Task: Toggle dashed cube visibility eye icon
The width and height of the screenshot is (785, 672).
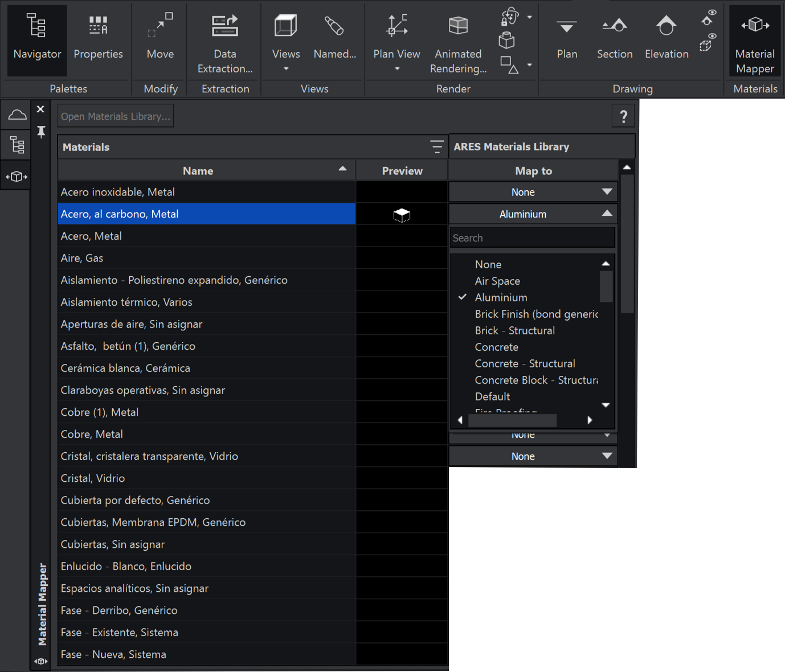Action: pyautogui.click(x=708, y=42)
